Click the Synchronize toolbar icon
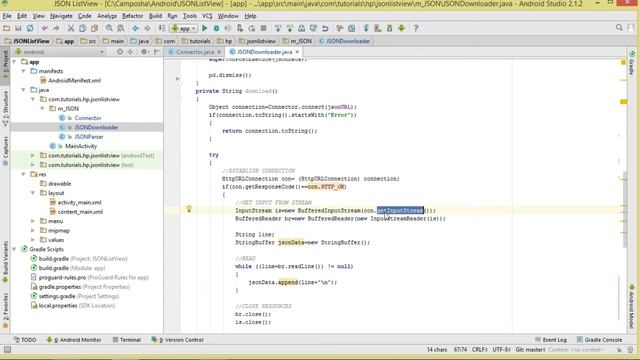The height and width of the screenshot is (360, 640). [30, 28]
